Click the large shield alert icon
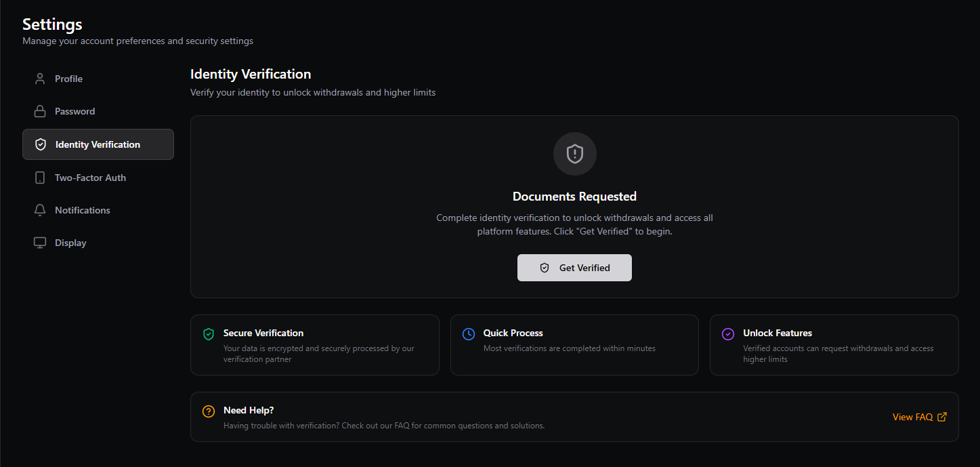Image resolution: width=980 pixels, height=467 pixels. point(574,154)
